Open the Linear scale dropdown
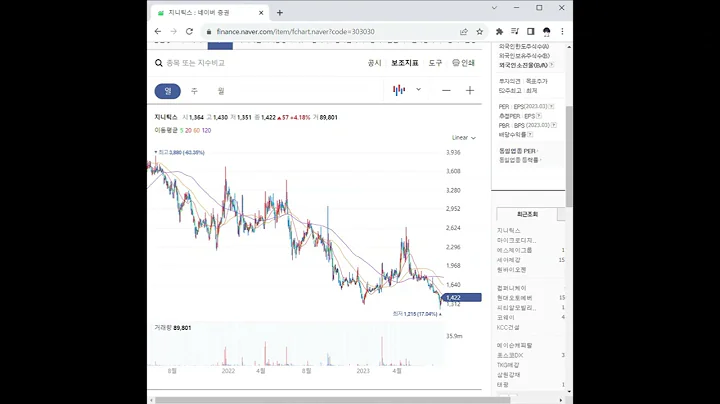Viewport: 720px width, 404px height. tap(464, 138)
